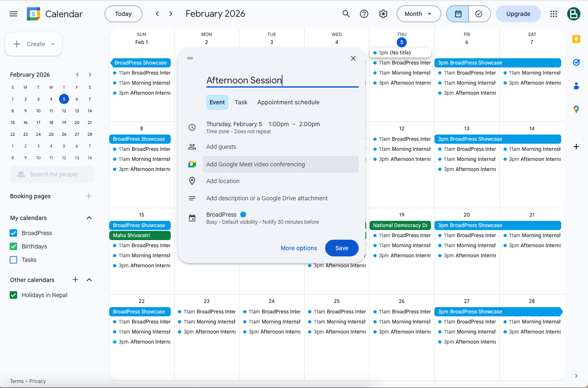
Task: Click the location pin icon
Action: click(192, 181)
